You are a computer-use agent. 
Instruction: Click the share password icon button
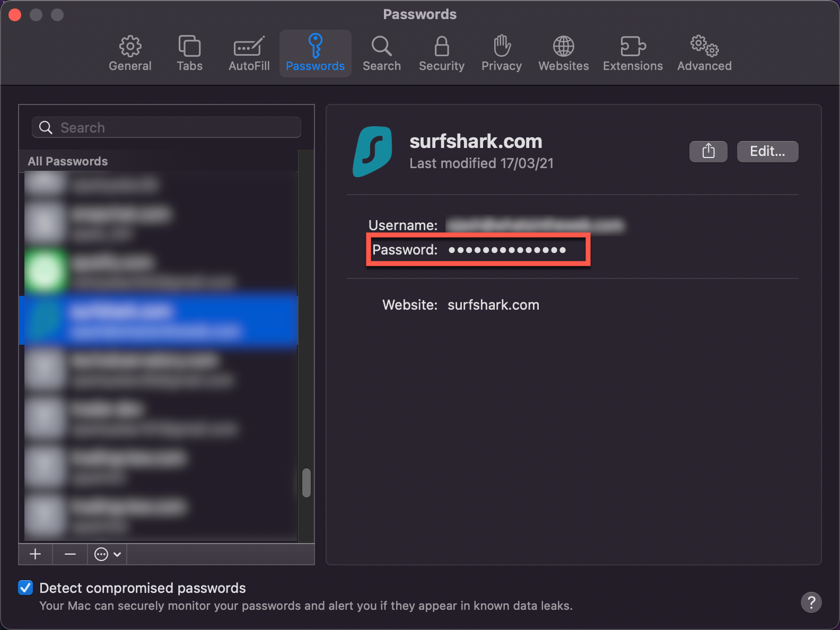click(x=708, y=152)
